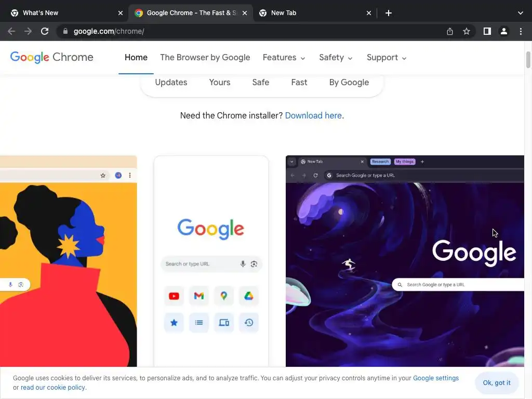The height and width of the screenshot is (399, 532).
Task: Expand the Features dropdown menu
Action: pos(284,58)
